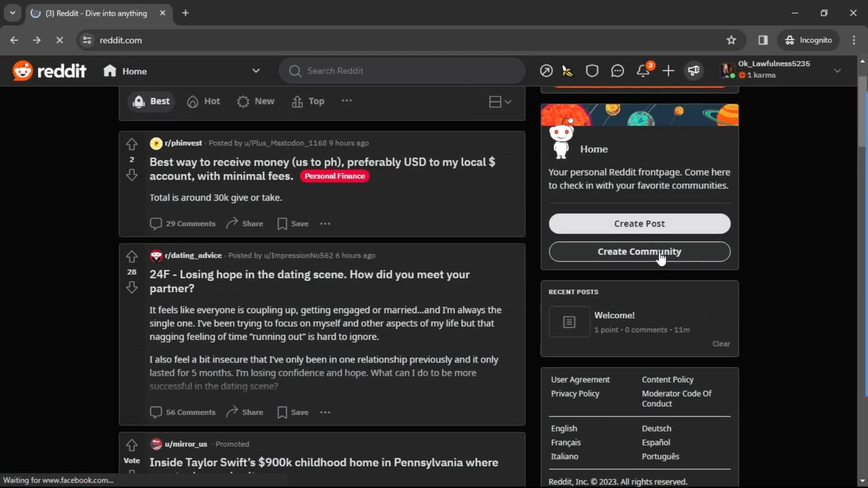Open the moderation shield icon

pyautogui.click(x=592, y=71)
